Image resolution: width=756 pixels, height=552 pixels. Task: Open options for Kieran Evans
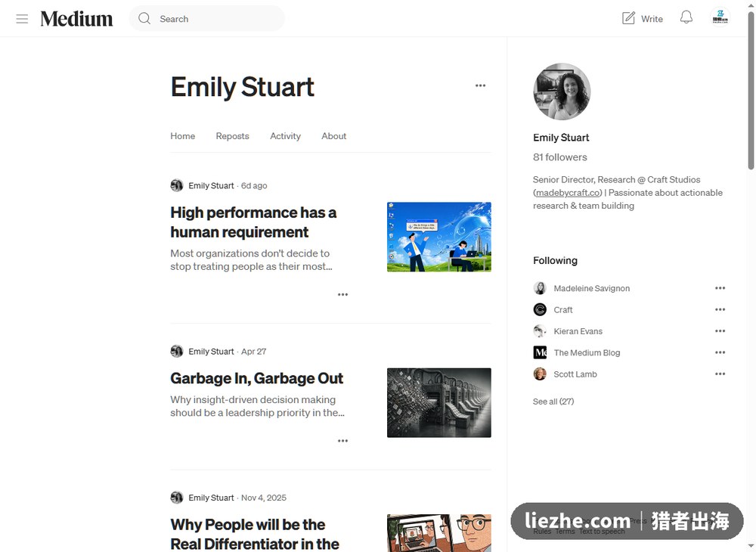pos(720,331)
